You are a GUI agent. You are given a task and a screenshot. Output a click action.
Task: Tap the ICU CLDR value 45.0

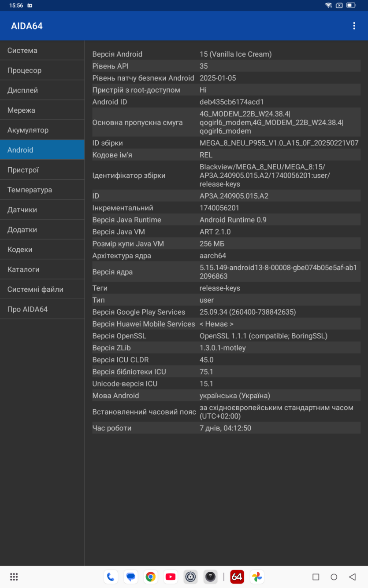click(x=207, y=360)
